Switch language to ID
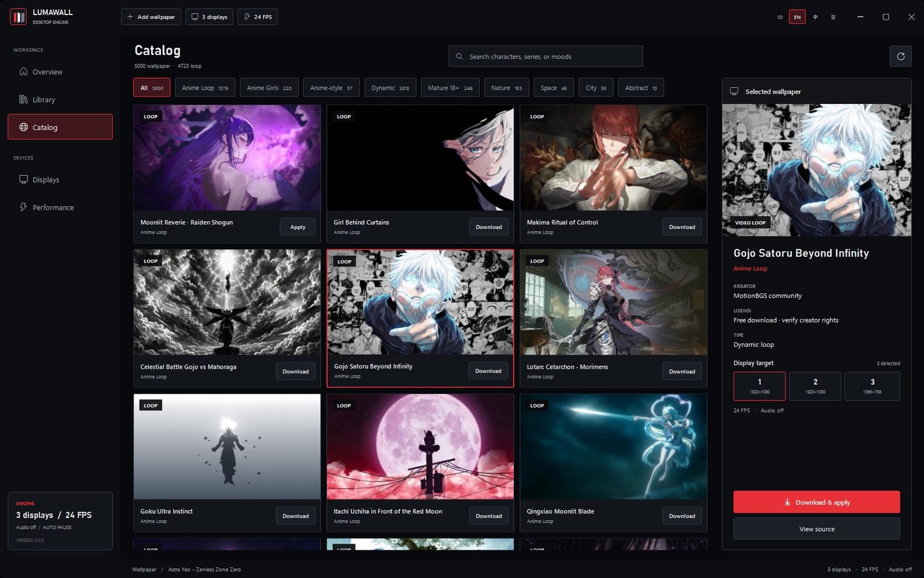924x578 pixels. 780,17
